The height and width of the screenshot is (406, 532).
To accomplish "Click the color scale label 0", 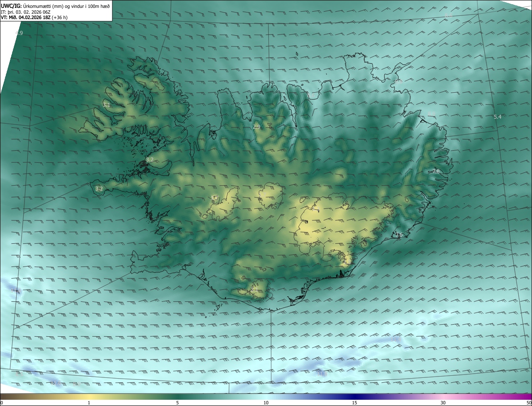I will click(x=1, y=403).
